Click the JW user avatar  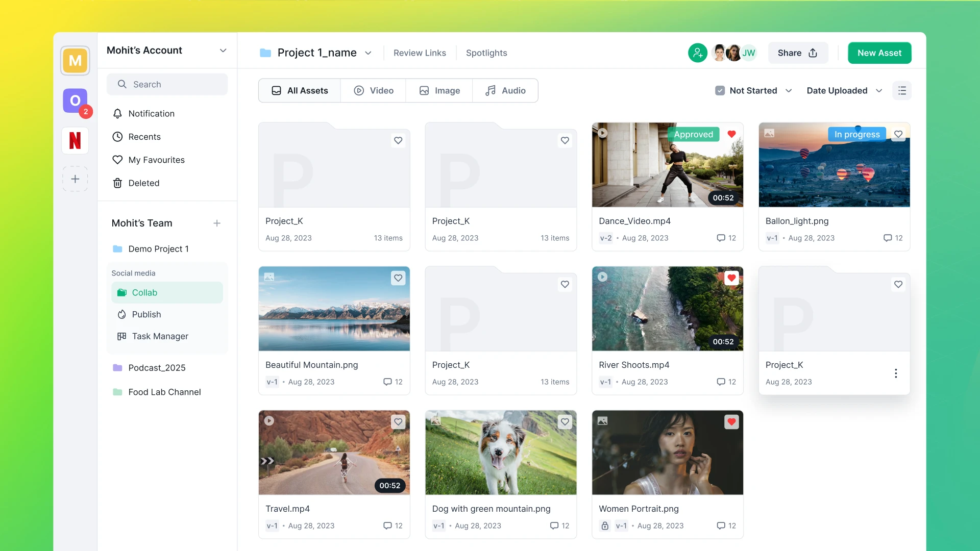click(x=748, y=53)
